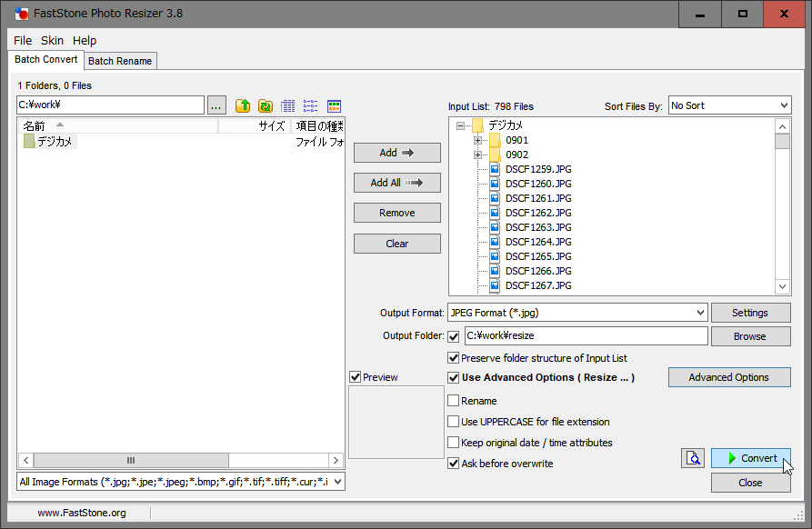Switch file list to list view

point(311,105)
